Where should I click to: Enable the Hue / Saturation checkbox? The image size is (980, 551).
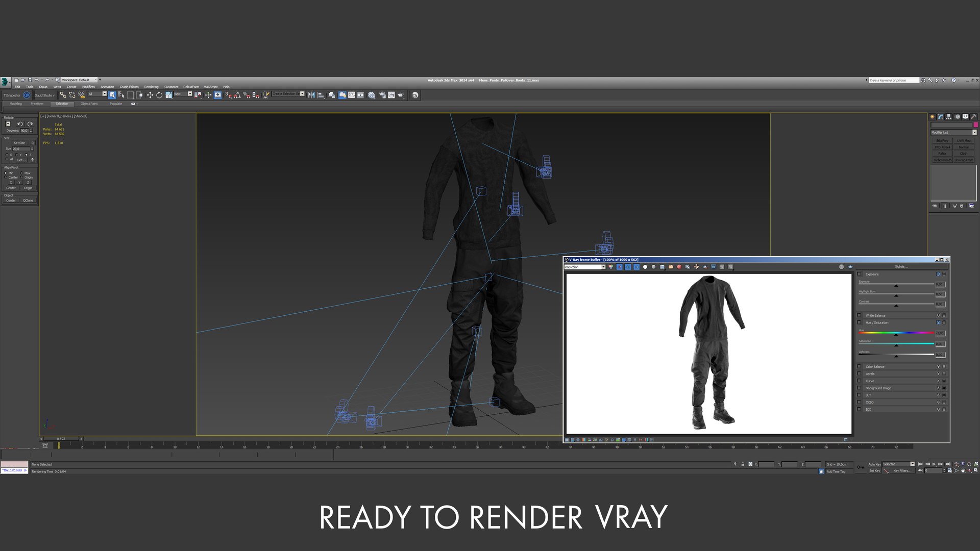tap(859, 322)
